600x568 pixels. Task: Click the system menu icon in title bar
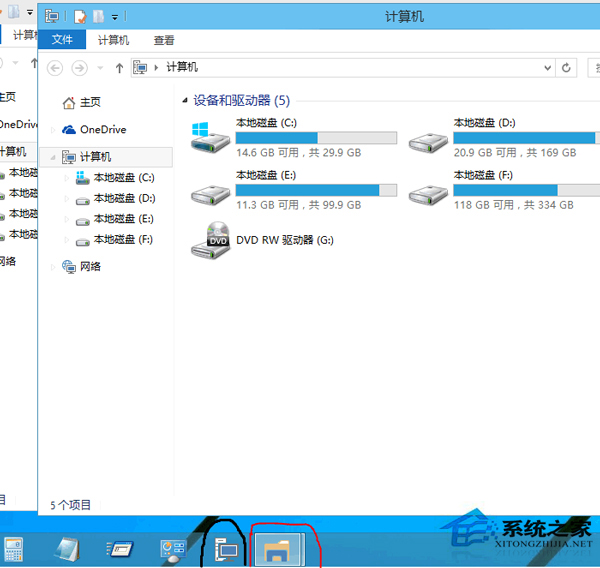tap(52, 16)
